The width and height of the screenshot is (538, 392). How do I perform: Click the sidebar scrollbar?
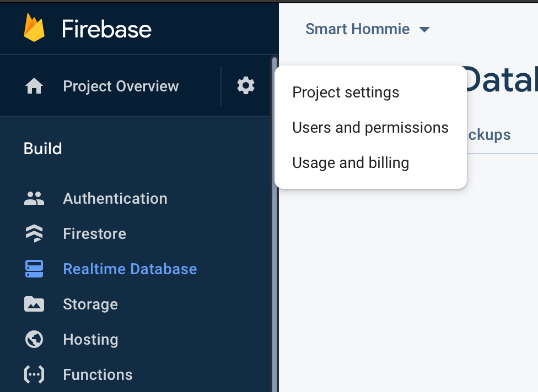pyautogui.click(x=276, y=220)
